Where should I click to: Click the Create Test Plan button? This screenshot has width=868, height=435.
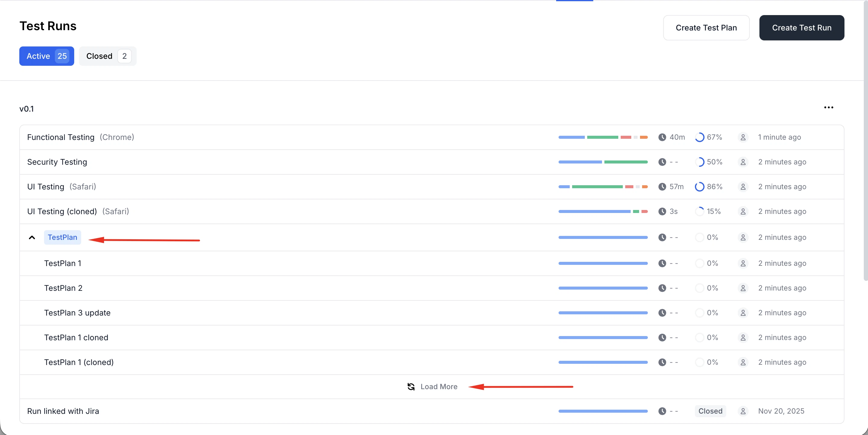pyautogui.click(x=706, y=28)
